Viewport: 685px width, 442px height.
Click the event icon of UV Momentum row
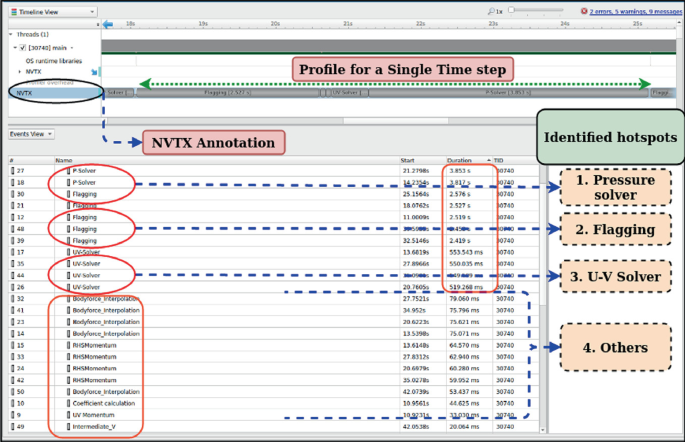[x=12, y=413]
